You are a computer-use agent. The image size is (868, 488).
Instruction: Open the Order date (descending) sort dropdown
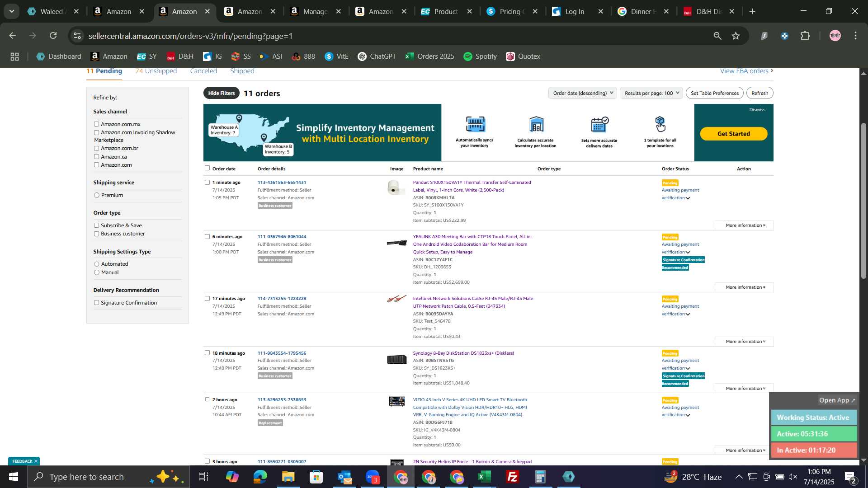click(582, 93)
